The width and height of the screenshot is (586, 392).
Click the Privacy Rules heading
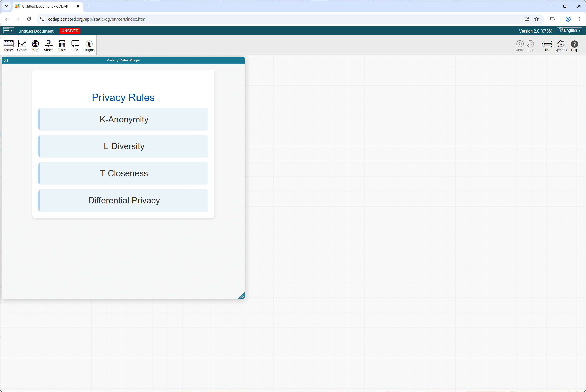click(x=123, y=97)
